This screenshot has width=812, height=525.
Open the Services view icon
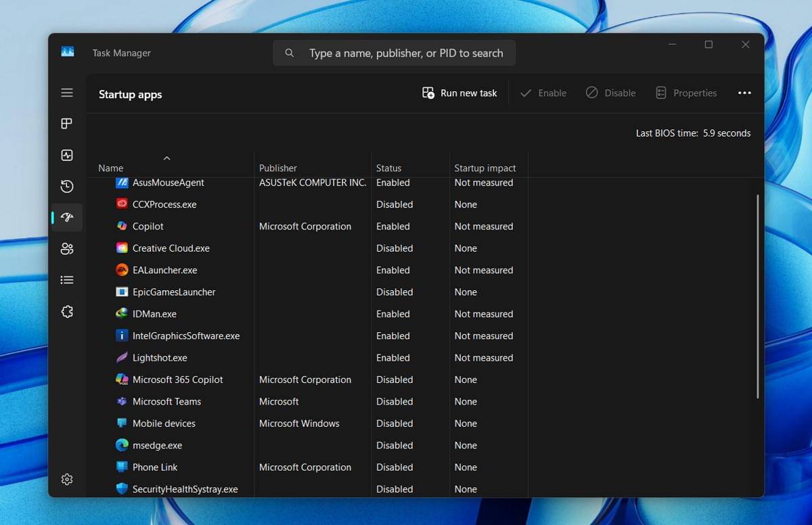tap(66, 311)
